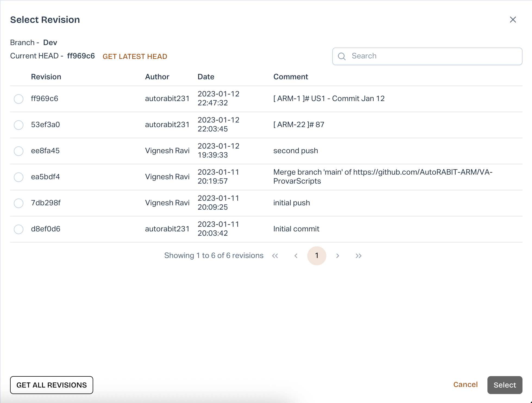Confirm with the Select button
Image resolution: width=532 pixels, height=403 pixels.
(x=505, y=385)
